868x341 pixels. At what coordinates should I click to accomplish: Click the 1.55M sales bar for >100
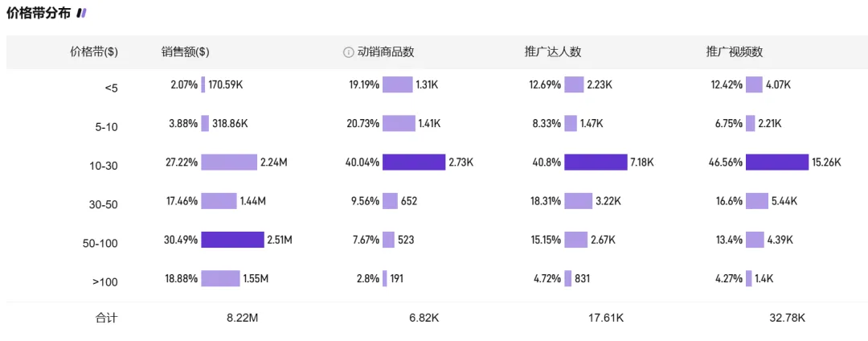point(220,278)
